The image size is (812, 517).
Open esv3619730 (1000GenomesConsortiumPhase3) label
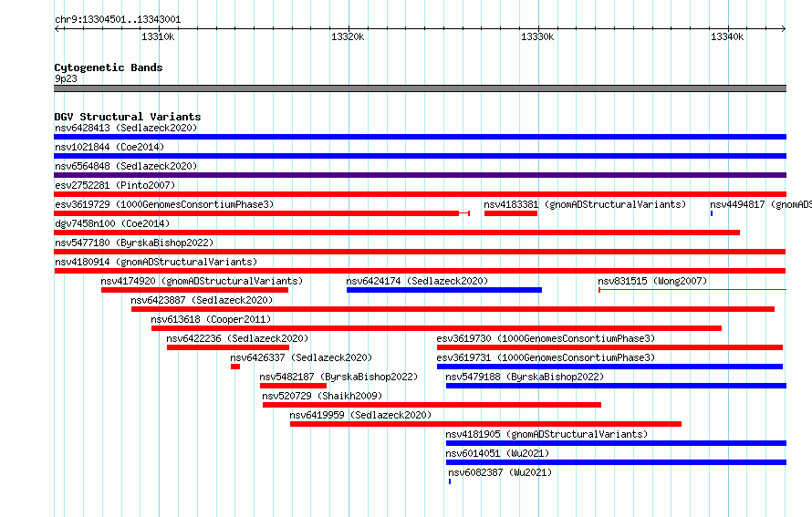(546, 338)
